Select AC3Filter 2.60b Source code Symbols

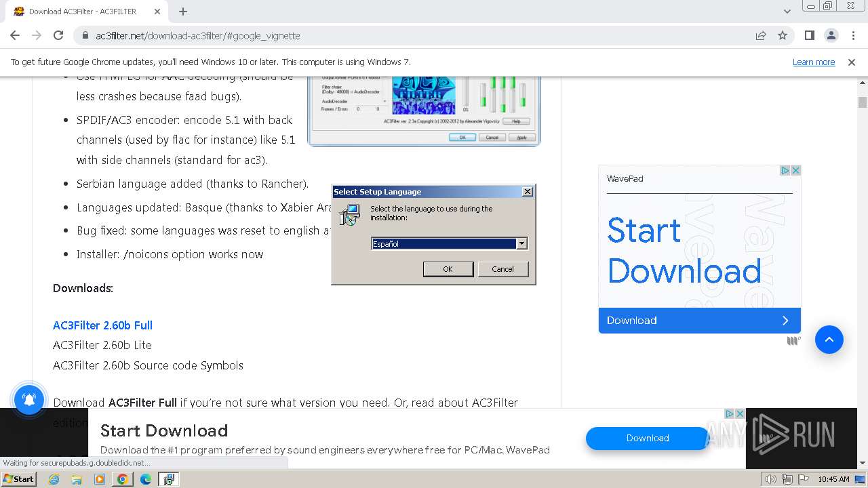(148, 365)
